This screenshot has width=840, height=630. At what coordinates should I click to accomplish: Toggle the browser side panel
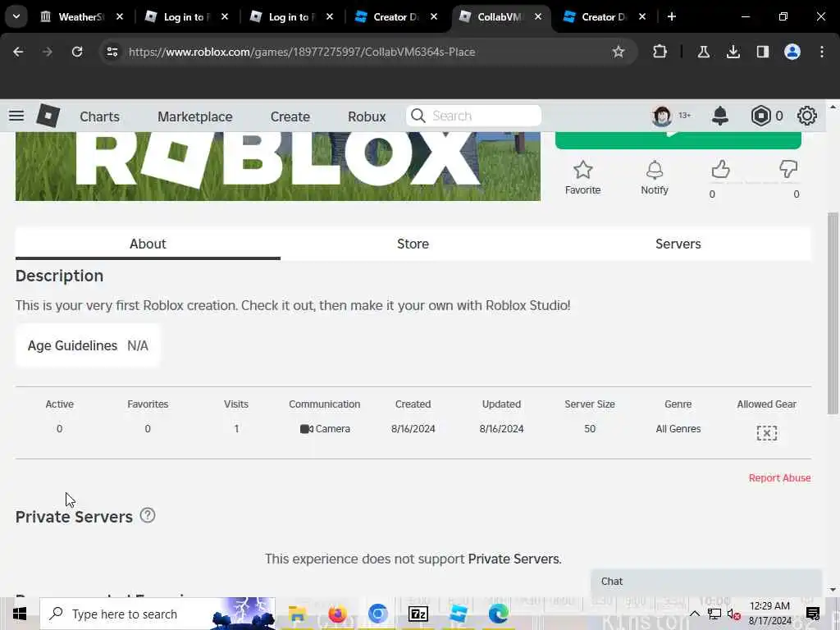coord(762,52)
